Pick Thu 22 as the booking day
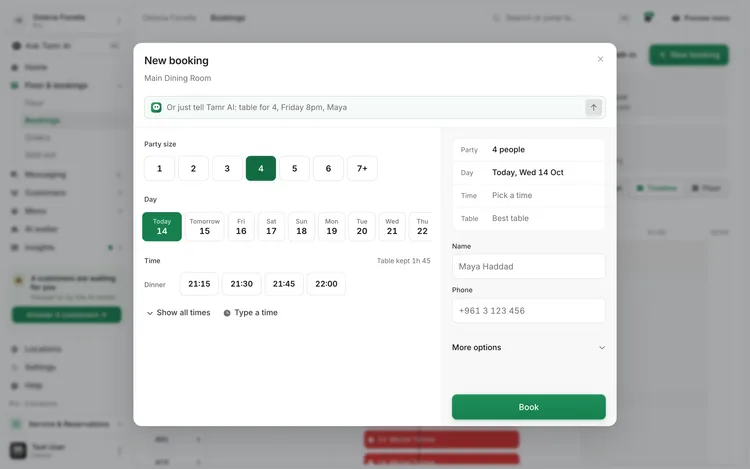750x469 pixels. click(421, 227)
